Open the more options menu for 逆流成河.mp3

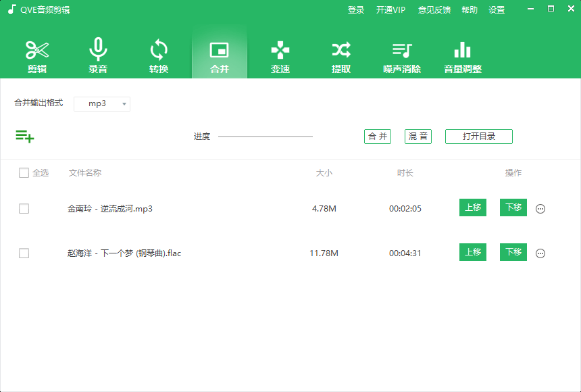(x=540, y=208)
